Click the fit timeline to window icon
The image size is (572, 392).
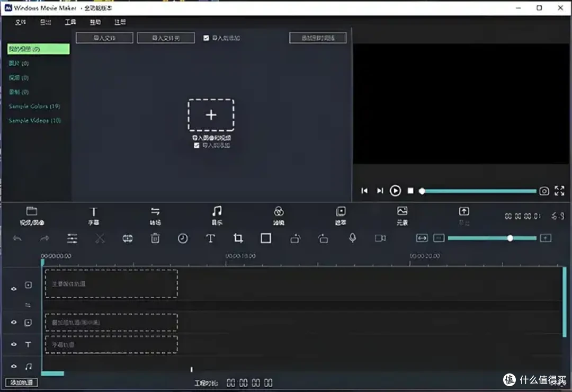pyautogui.click(x=422, y=238)
